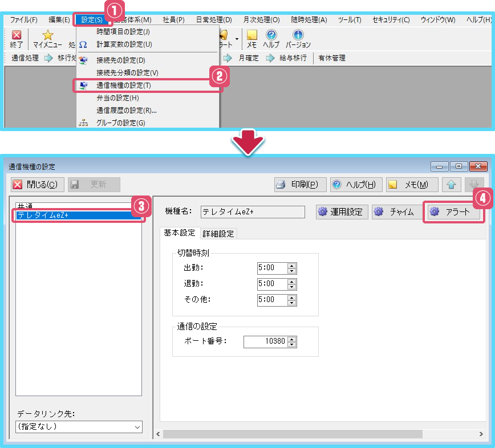Select 通信機種の設定(T) menu entry
Image resolution: width=495 pixels, height=448 pixels.
[124, 85]
